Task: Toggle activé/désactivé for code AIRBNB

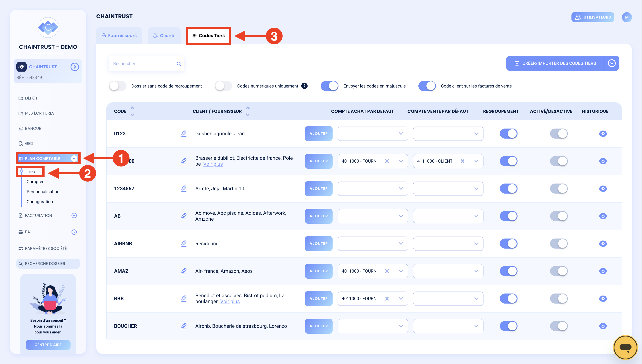Action: click(559, 244)
